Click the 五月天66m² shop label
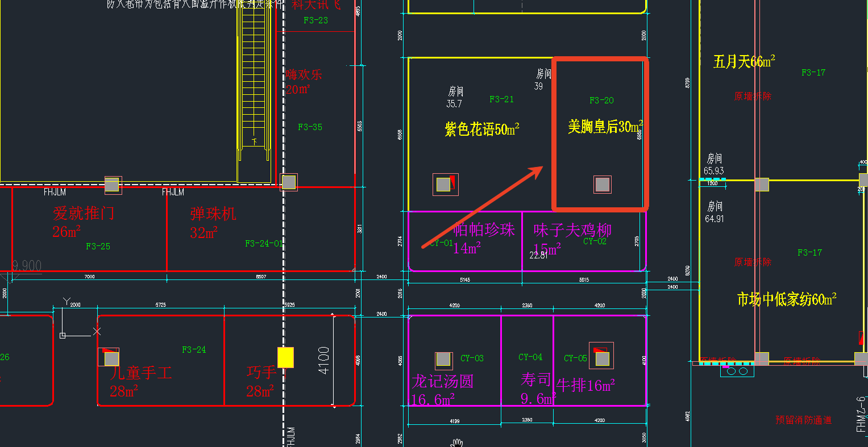Screen dimensions: 868x447 pyautogui.click(x=744, y=61)
